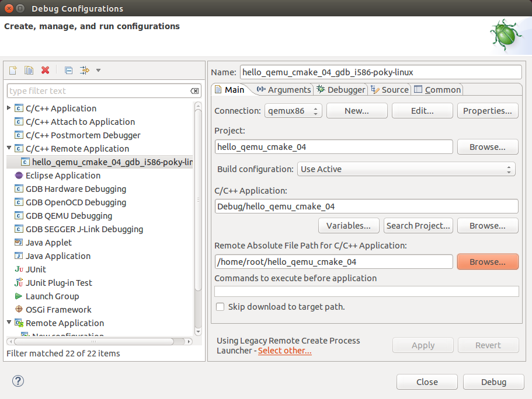Expand the C/C++ Application tree node
This screenshot has height=399, width=532.
9,108
